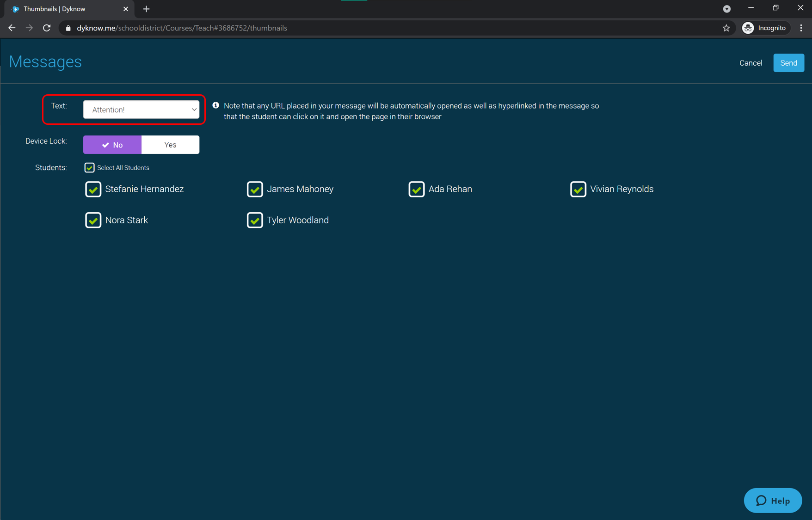Bookmark this page with the star icon
The width and height of the screenshot is (812, 520).
[x=726, y=28]
